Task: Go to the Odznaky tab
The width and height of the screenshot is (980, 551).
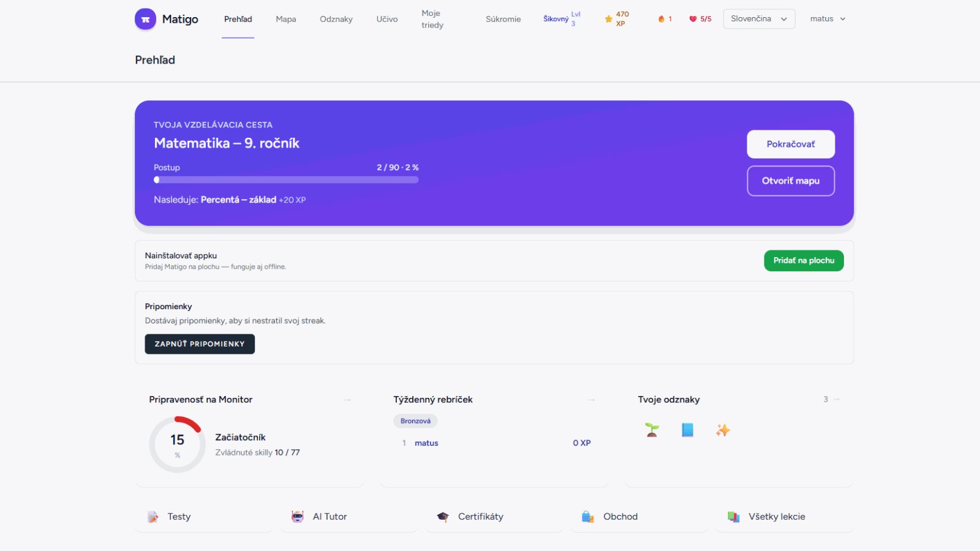Action: click(x=336, y=19)
